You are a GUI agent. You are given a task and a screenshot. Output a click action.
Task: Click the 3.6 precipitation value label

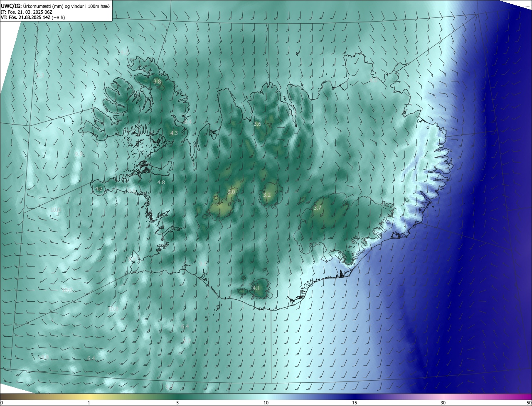[257, 124]
